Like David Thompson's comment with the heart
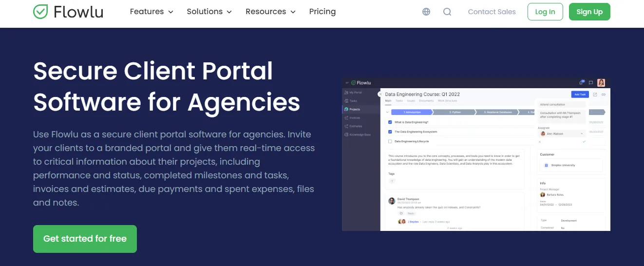Screen dimensions: 644x266 point(401,213)
